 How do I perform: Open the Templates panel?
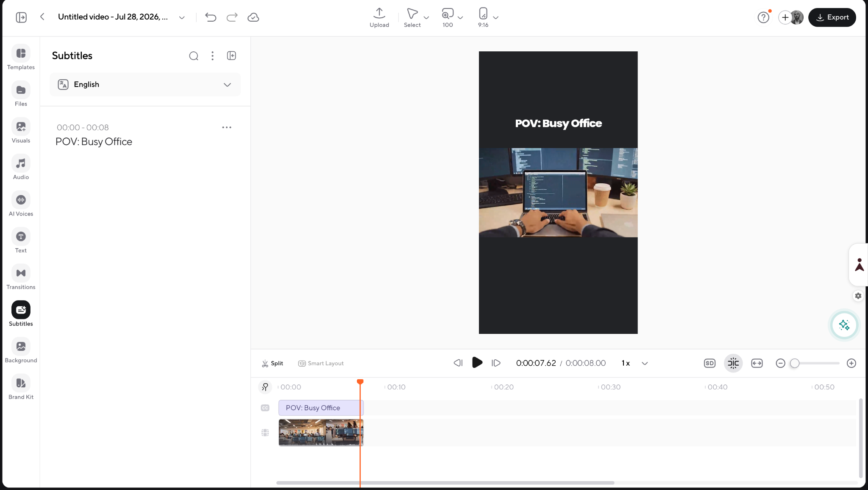pyautogui.click(x=21, y=57)
